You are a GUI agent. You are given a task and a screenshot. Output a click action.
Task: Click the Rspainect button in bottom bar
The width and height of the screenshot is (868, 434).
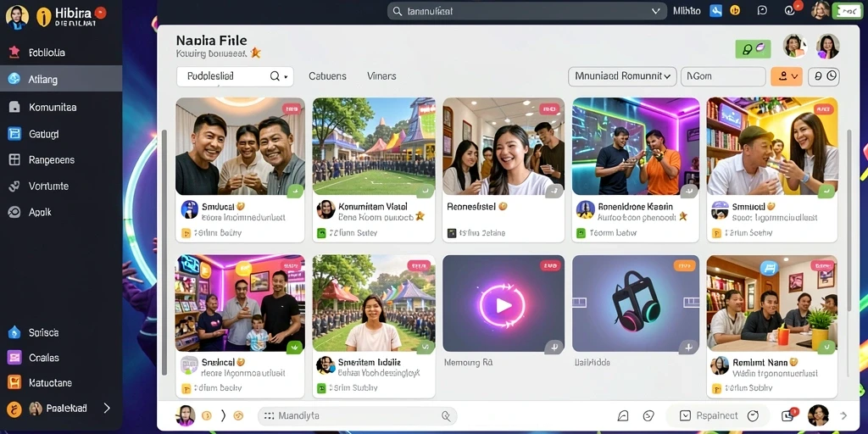(717, 415)
